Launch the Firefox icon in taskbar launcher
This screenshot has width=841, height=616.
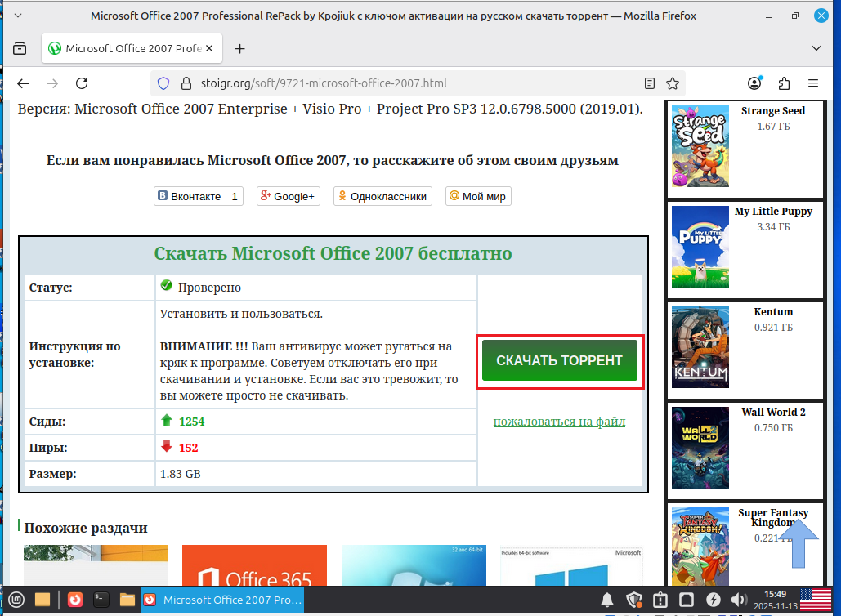coord(74,600)
